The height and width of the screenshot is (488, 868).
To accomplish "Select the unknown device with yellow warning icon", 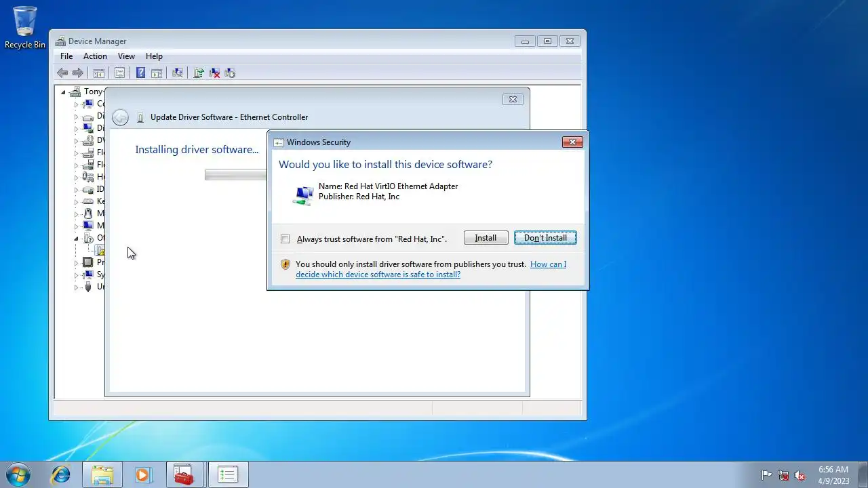I will (x=100, y=250).
